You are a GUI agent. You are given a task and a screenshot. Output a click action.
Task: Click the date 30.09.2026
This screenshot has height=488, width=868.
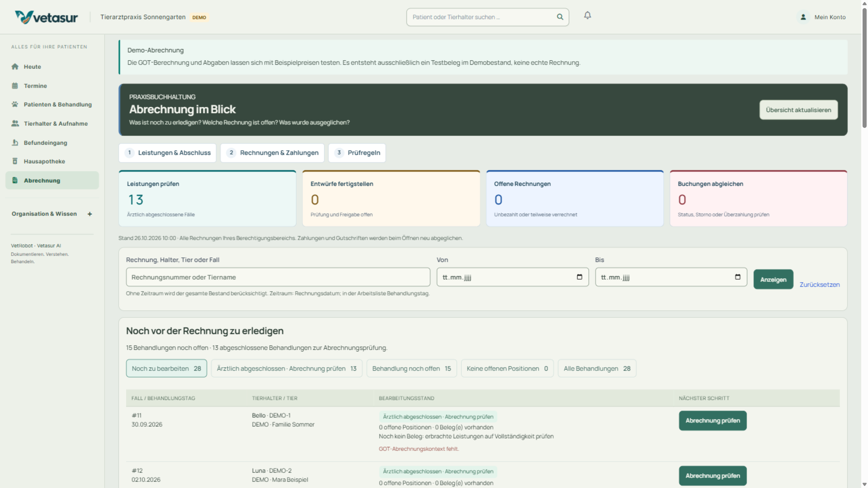(147, 425)
